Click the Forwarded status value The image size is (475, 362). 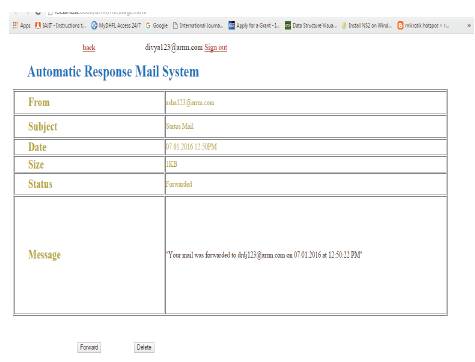[x=179, y=184]
